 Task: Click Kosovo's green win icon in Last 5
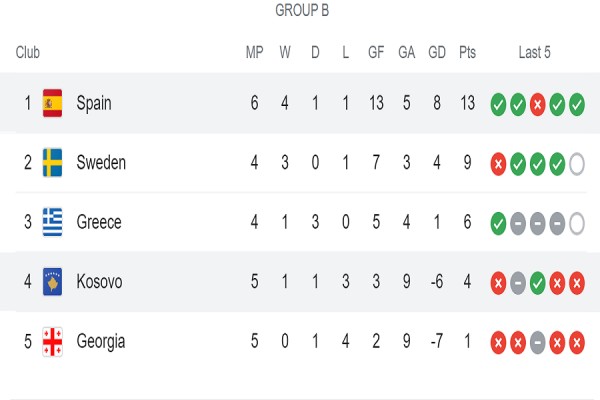[x=537, y=283]
